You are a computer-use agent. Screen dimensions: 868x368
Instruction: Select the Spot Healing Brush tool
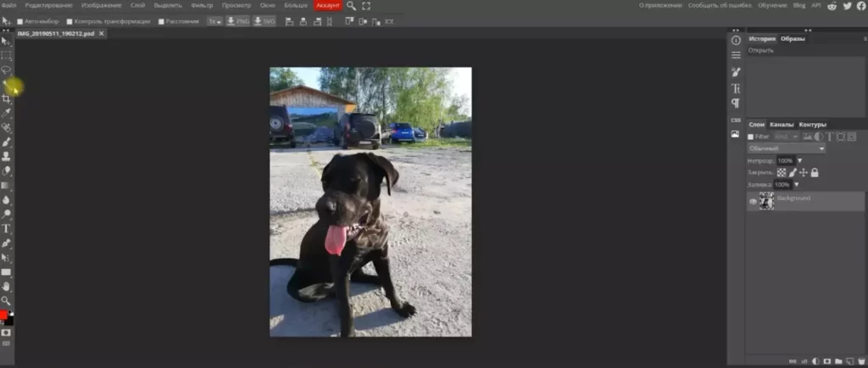click(6, 127)
